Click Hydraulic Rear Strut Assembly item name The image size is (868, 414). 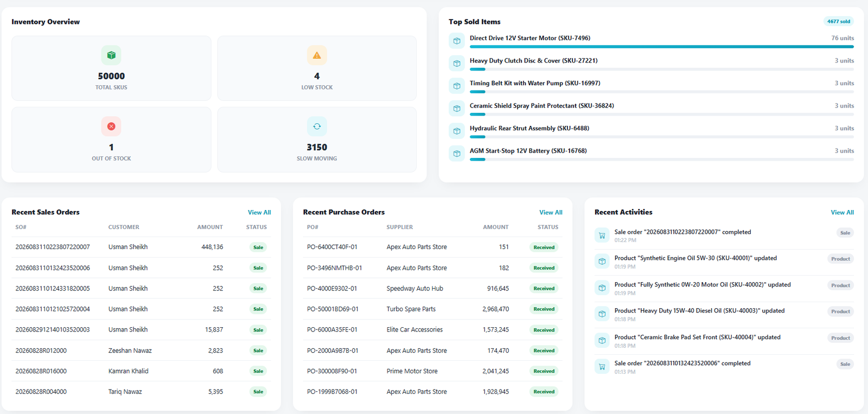pos(529,128)
